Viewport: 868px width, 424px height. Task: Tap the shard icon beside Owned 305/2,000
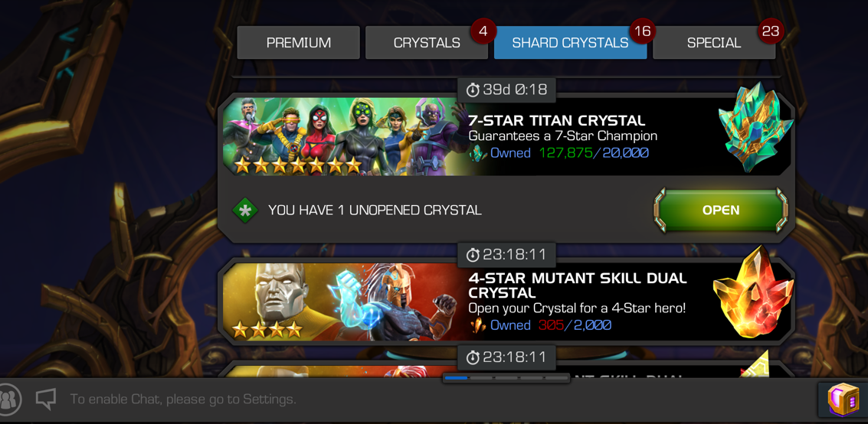point(478,325)
